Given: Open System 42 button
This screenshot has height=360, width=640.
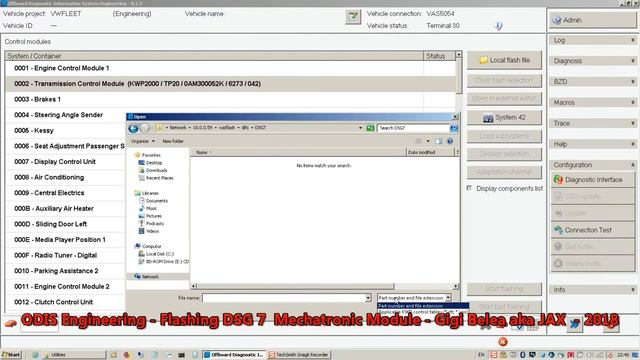Looking at the screenshot, I should pyautogui.click(x=504, y=118).
